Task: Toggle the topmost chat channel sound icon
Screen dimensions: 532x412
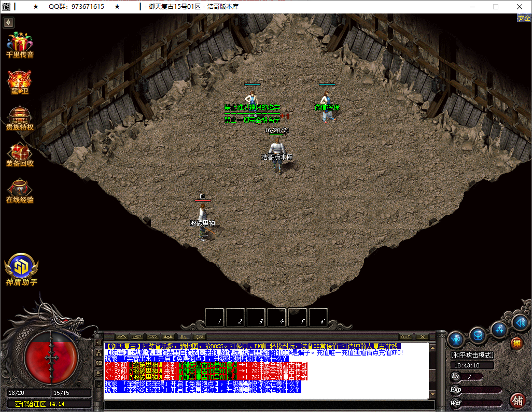Action: 99,343
